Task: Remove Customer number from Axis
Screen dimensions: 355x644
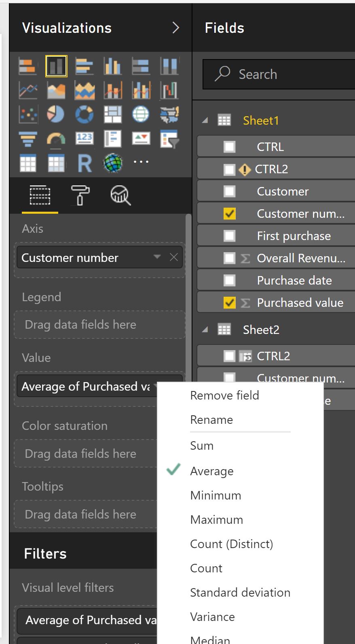Action: (x=174, y=257)
